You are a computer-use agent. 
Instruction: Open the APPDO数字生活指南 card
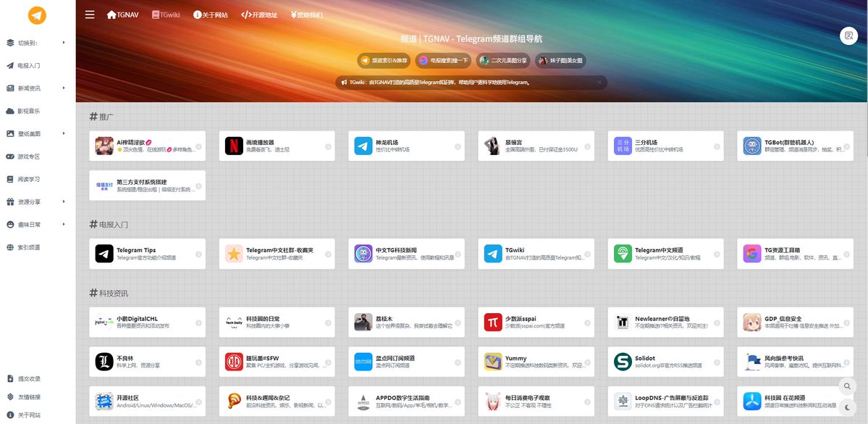click(x=406, y=402)
